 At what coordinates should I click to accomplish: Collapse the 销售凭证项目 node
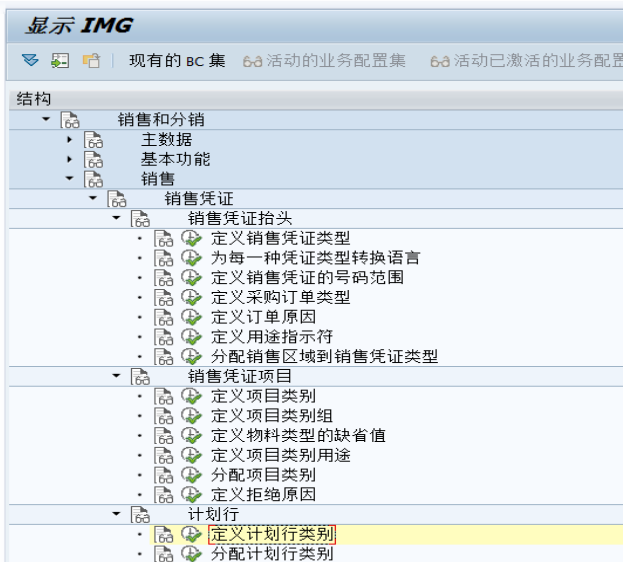pos(116,375)
